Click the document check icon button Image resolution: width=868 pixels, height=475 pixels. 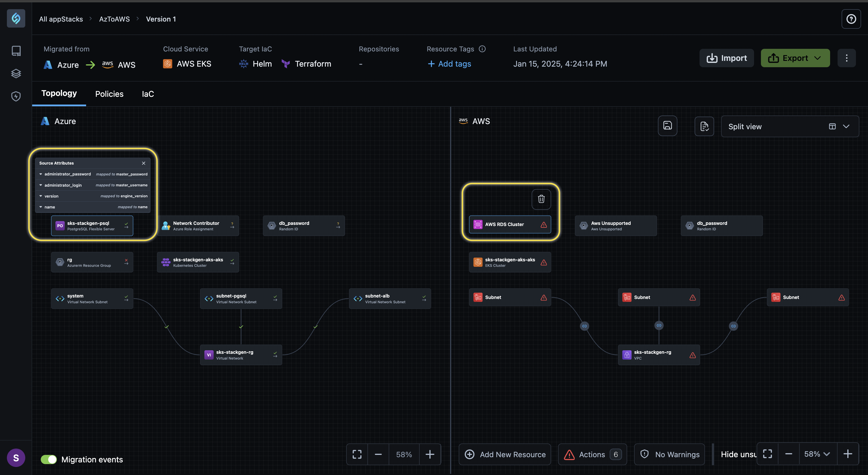(704, 126)
